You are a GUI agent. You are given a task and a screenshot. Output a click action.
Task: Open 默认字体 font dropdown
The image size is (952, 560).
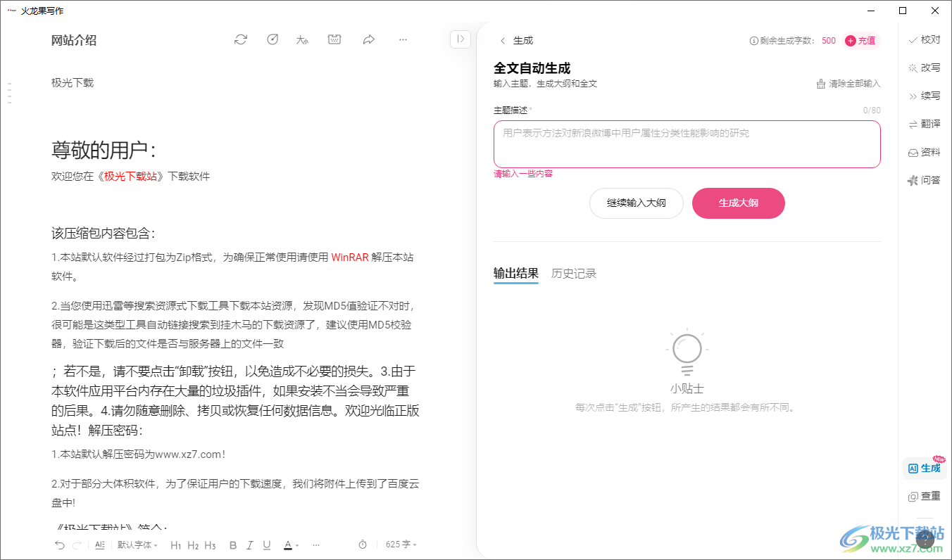point(137,545)
